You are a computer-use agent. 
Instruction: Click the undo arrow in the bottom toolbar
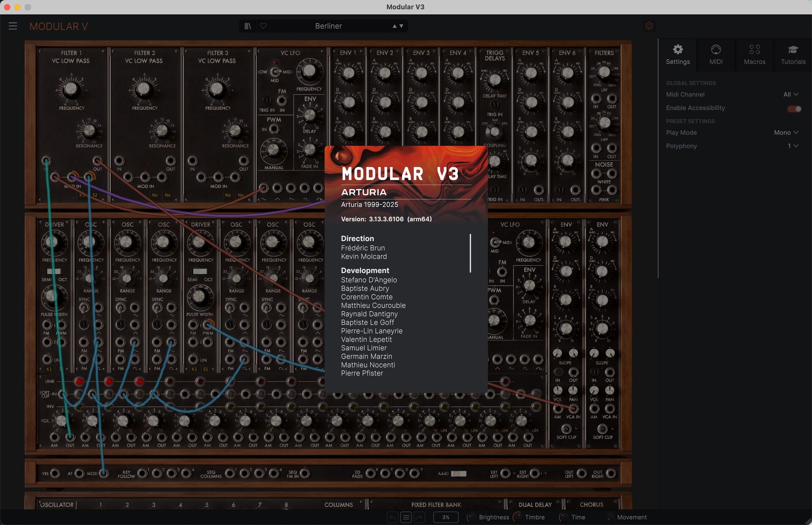pyautogui.click(x=392, y=517)
